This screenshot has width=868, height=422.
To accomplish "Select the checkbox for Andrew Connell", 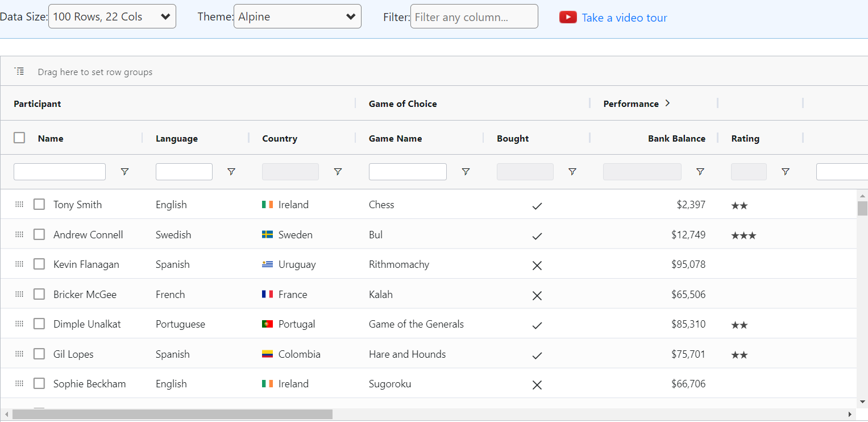I will (x=39, y=234).
